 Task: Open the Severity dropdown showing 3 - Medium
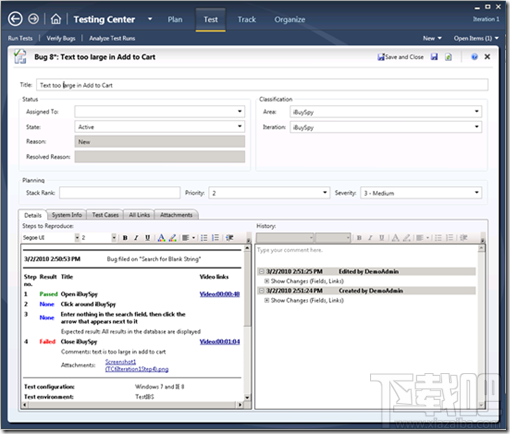(421, 193)
